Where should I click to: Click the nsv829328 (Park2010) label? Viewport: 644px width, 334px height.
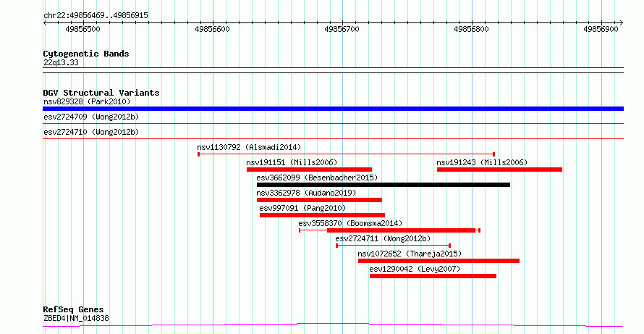pyautogui.click(x=87, y=101)
